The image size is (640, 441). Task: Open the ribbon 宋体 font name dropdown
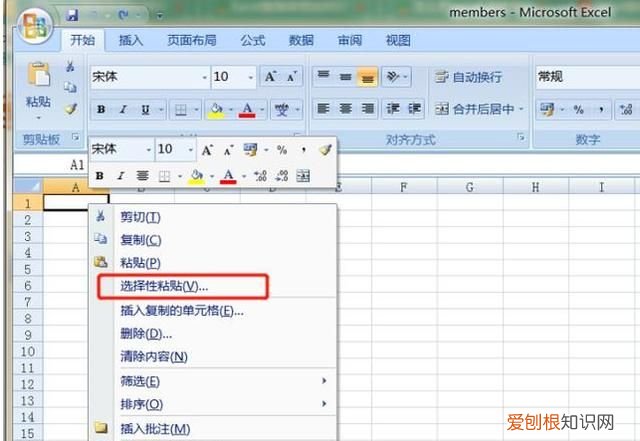(x=204, y=77)
